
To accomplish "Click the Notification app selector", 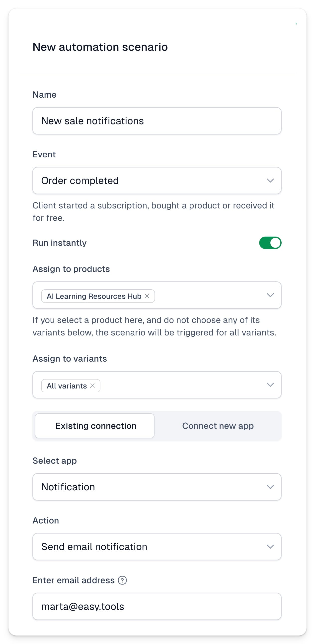I will coord(157,487).
